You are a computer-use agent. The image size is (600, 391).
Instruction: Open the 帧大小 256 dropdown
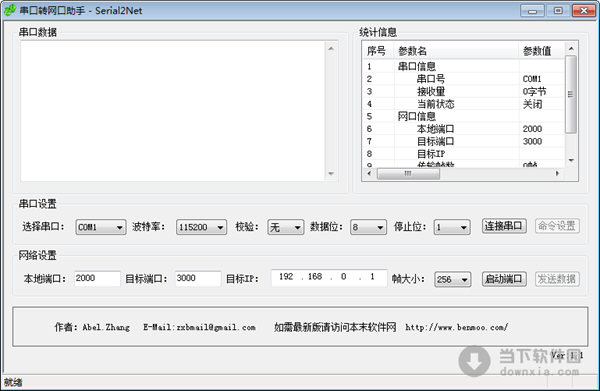coord(453,279)
